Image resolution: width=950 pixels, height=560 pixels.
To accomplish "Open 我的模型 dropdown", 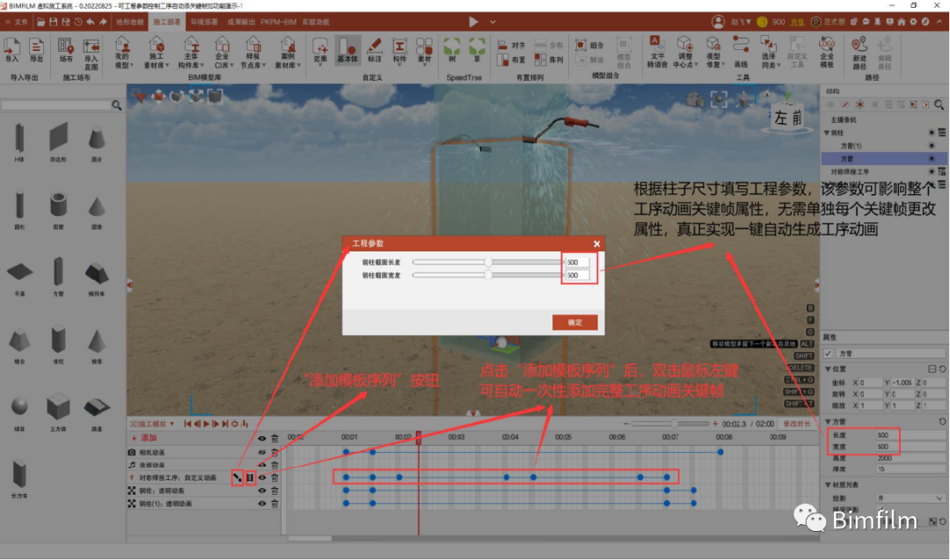I will (123, 53).
